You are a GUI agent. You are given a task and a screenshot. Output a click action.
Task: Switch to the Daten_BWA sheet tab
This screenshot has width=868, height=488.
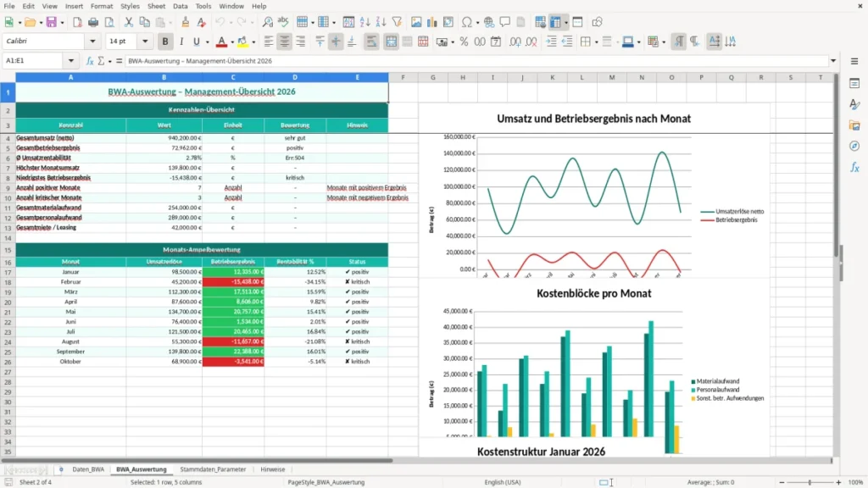tap(88, 469)
